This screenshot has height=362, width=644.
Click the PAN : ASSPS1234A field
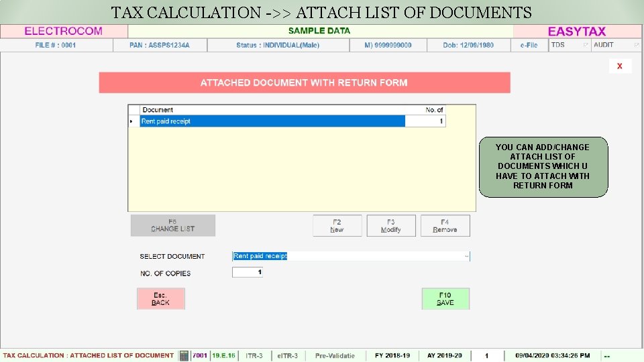(x=160, y=45)
